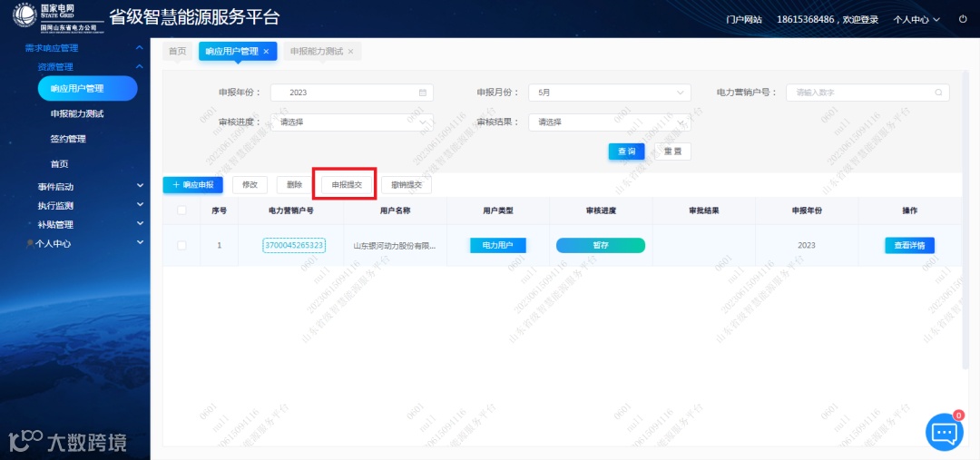This screenshot has height=460, width=980.
Task: Click 查看详情 button in row 1
Action: (x=909, y=246)
